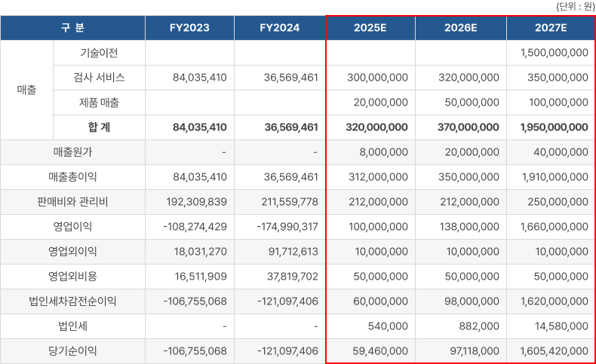Click the 당기순이익 value 1,605,420,000

coord(554,351)
